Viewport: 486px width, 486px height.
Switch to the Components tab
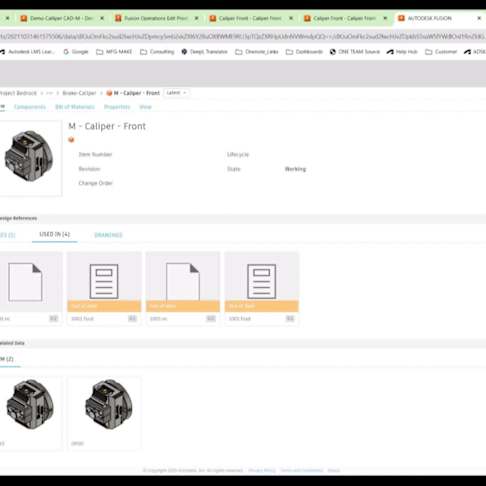click(x=30, y=107)
